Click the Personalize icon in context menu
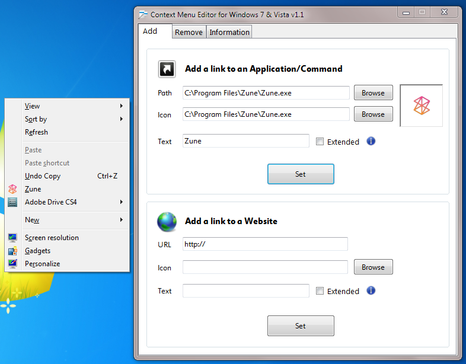 (x=13, y=264)
